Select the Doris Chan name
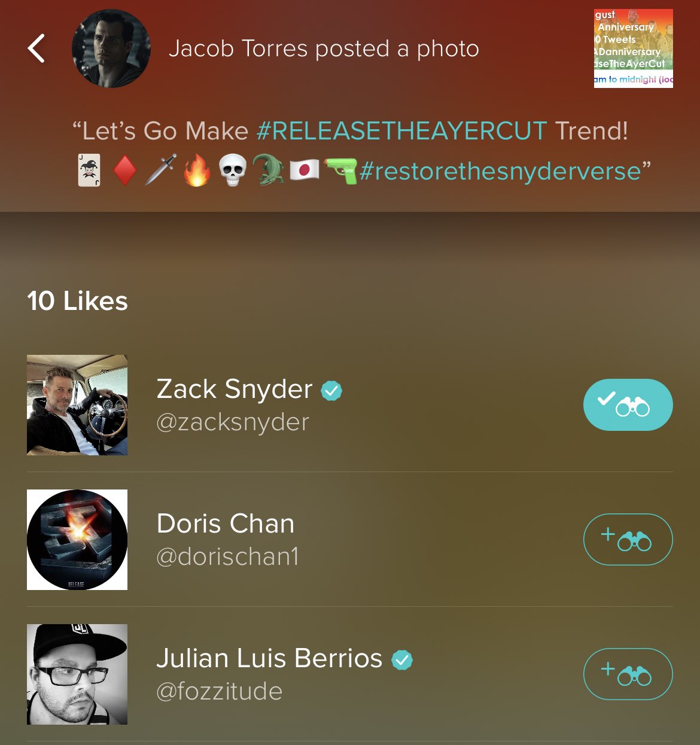 [x=226, y=524]
